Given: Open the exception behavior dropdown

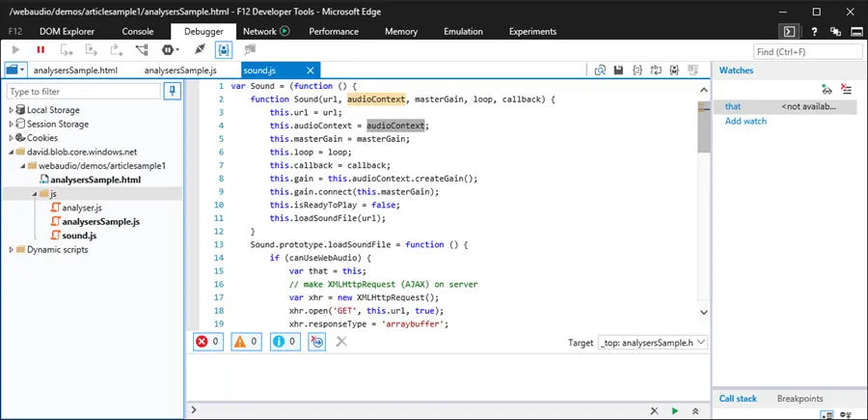Looking at the screenshot, I should [x=171, y=50].
